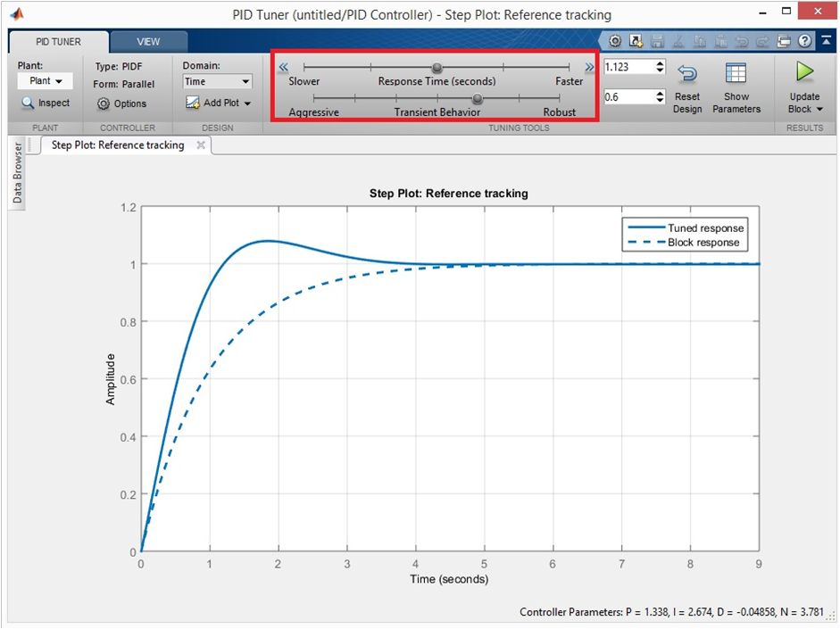Switch to the PID TUNER tab
840x629 pixels.
tap(58, 42)
